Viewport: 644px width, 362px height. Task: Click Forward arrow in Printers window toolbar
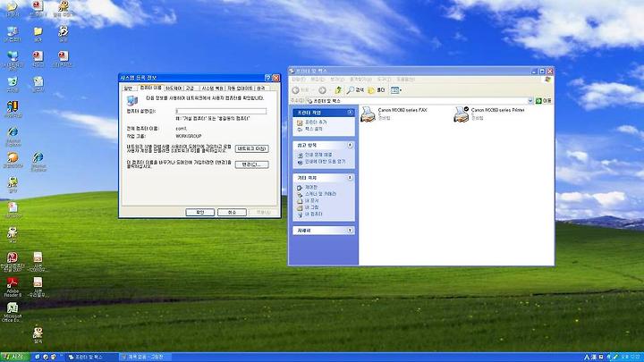(x=322, y=90)
